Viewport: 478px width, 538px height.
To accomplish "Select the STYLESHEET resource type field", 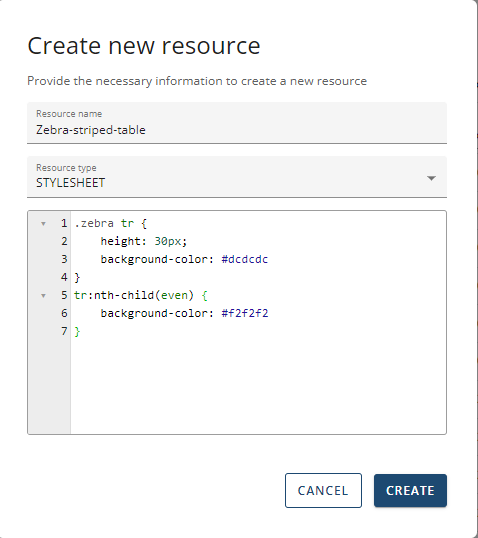I will (x=237, y=177).
